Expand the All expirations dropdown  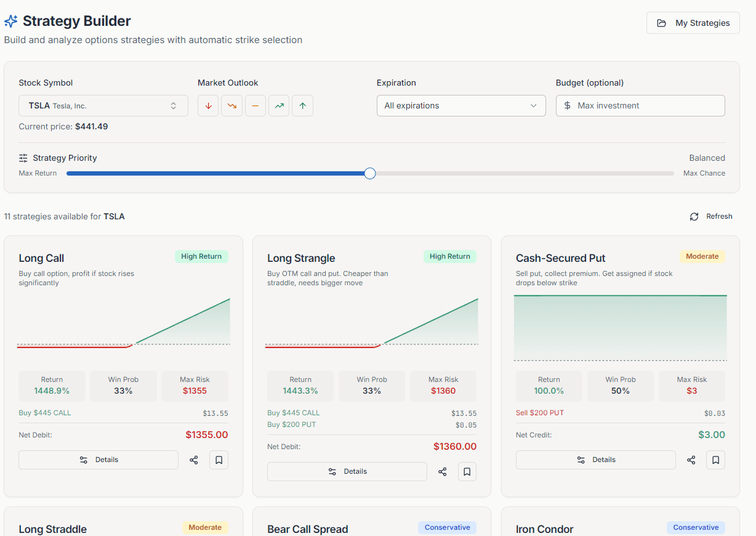pyautogui.click(x=461, y=106)
